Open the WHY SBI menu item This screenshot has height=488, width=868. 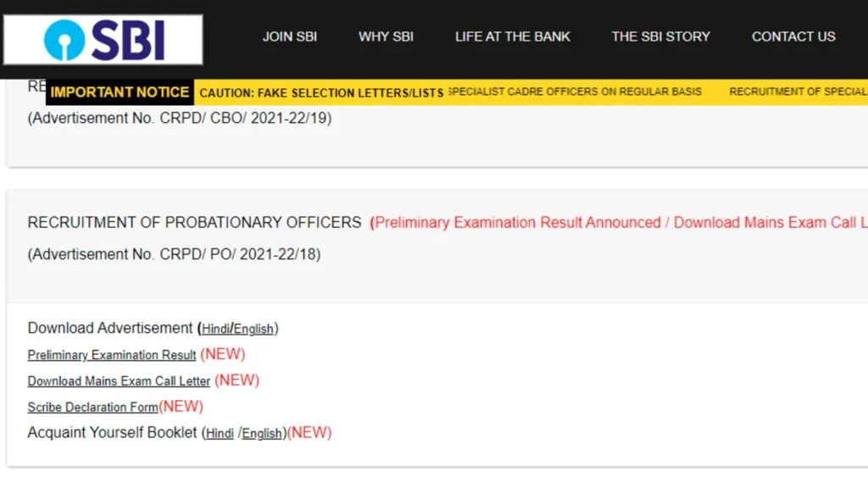click(386, 36)
